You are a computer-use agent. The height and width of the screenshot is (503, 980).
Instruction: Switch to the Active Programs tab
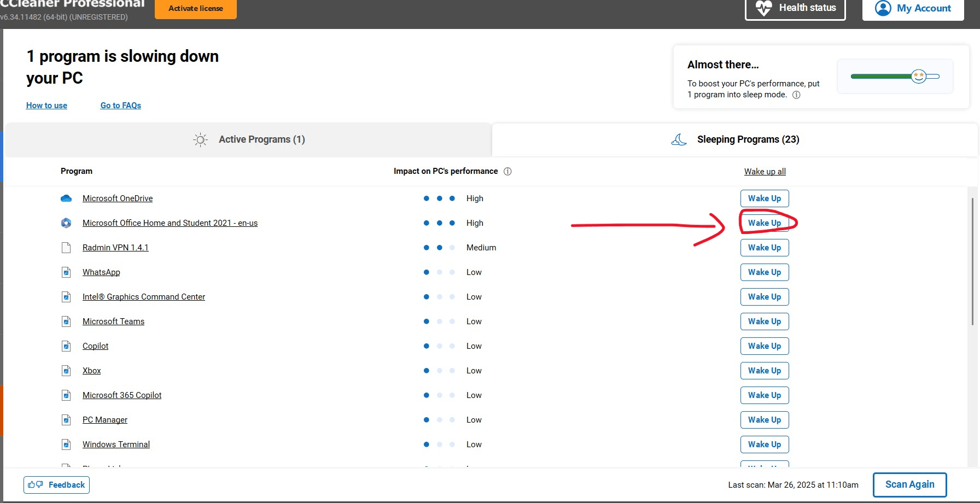click(249, 139)
